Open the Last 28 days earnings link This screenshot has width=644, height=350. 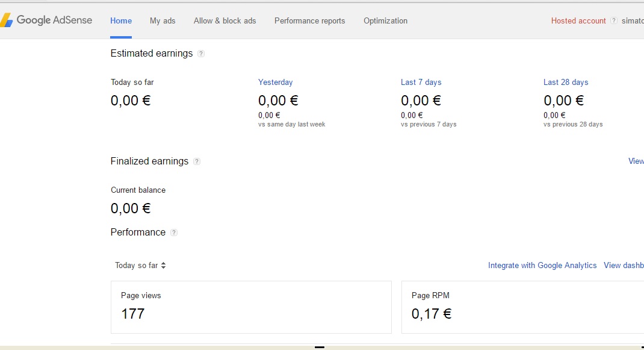(x=565, y=83)
